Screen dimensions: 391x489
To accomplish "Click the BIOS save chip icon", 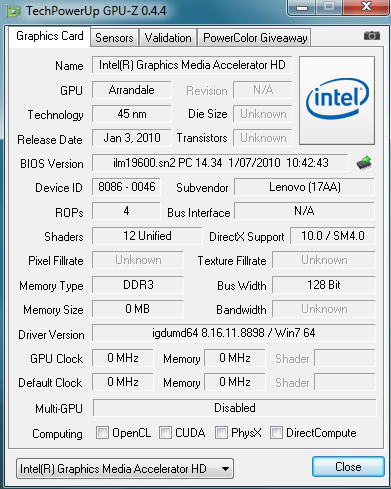I will point(364,163).
